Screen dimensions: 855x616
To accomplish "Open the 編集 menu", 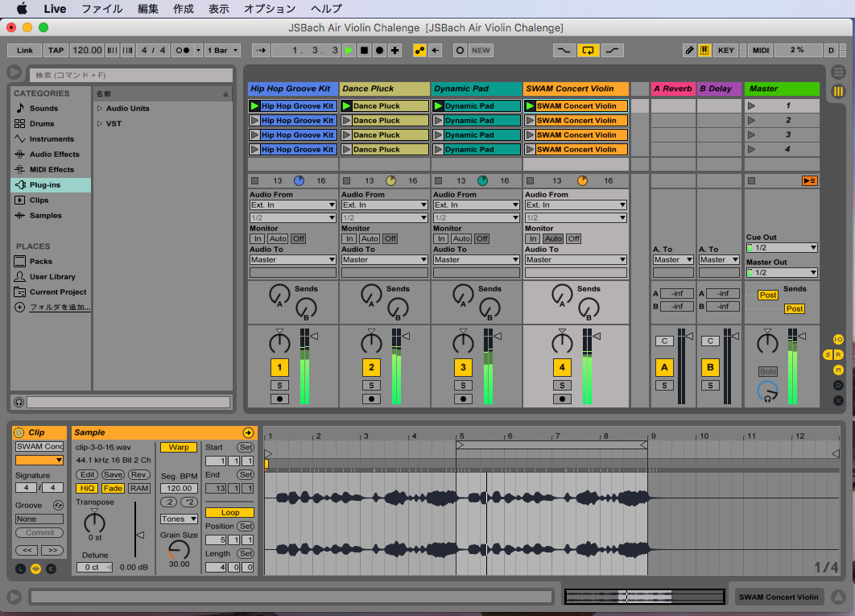I will [148, 9].
